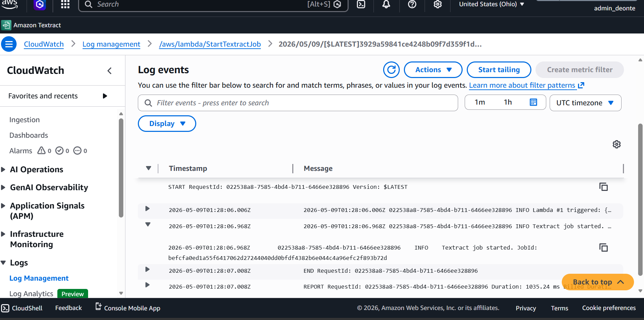Click the main page vertical scrollbar
Viewport: 644px width, 320px height.
(x=640, y=200)
